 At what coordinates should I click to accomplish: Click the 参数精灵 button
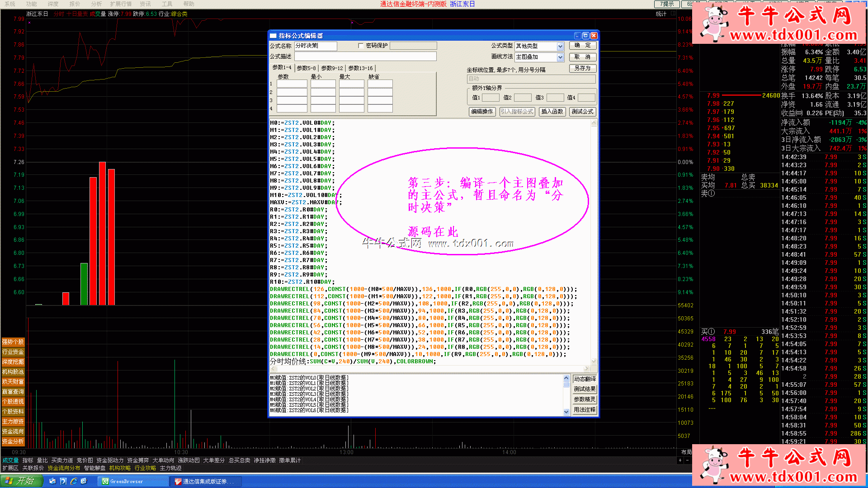(585, 399)
